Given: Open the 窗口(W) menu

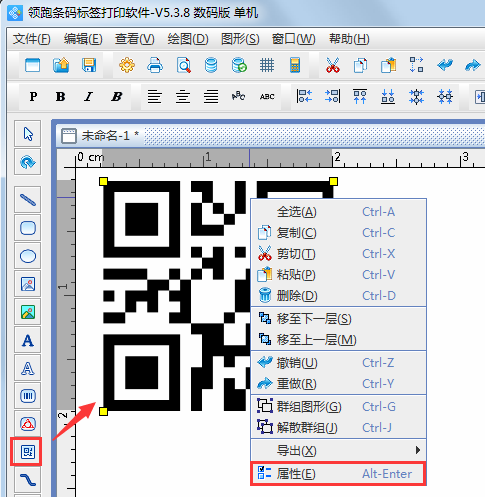Looking at the screenshot, I should [293, 39].
